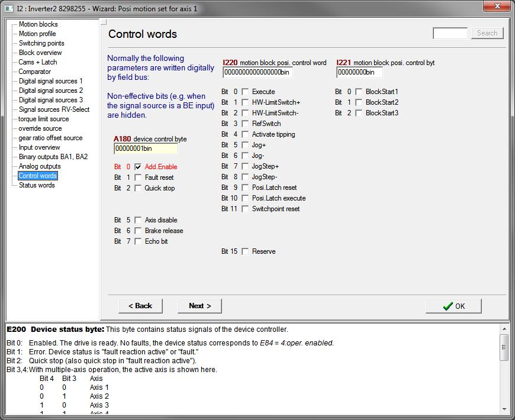Enable the JogStep- checkbox
The image size is (515, 420).
coord(245,177)
